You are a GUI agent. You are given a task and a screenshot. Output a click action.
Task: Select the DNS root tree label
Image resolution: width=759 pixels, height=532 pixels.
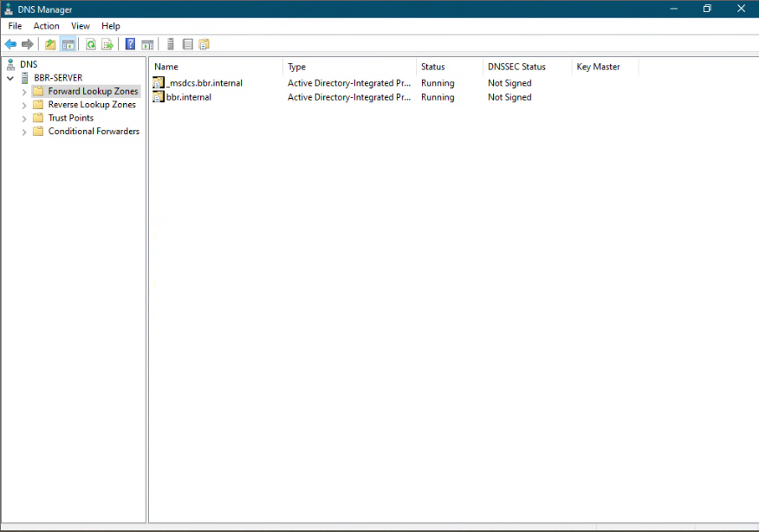(x=29, y=64)
